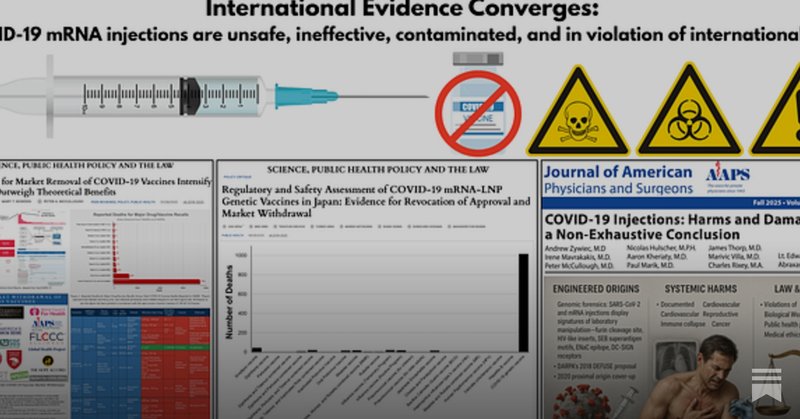Screen dimensions: 800x419
Task: Click author name "James Thorp, M.D."
Action: (x=735, y=248)
